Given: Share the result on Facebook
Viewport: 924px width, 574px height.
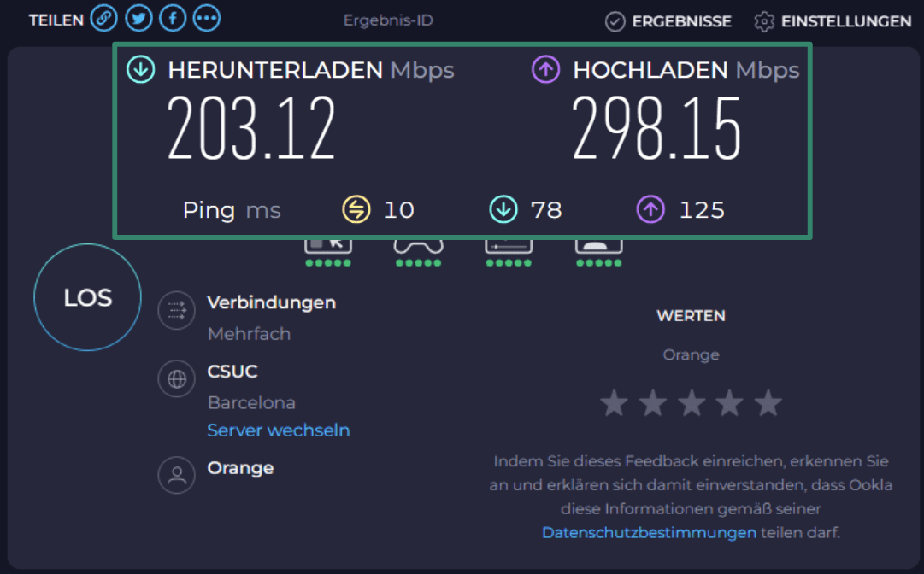Looking at the screenshot, I should 172,18.
